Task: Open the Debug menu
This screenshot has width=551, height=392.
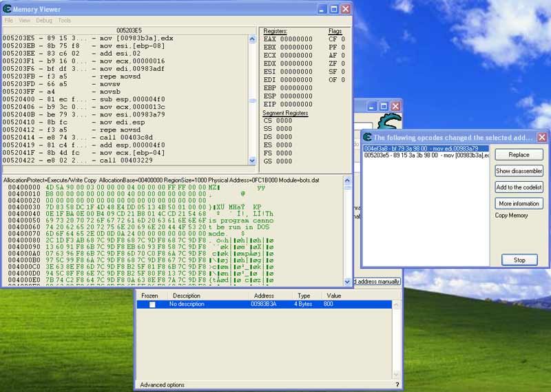Action: 43,21
